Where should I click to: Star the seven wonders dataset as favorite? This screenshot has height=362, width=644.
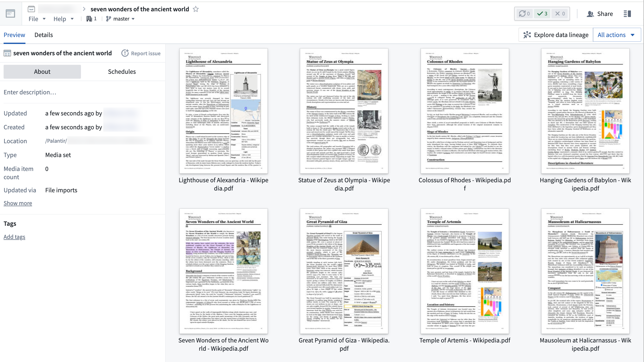point(196,9)
